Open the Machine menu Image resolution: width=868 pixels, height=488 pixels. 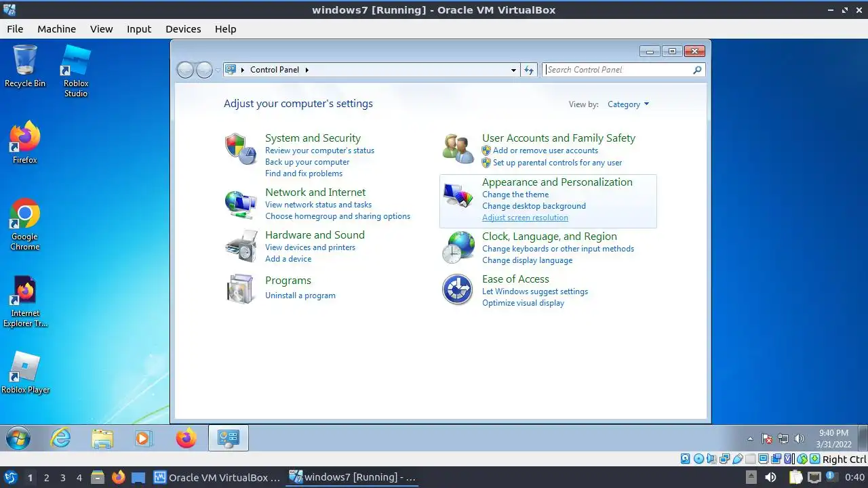point(56,29)
